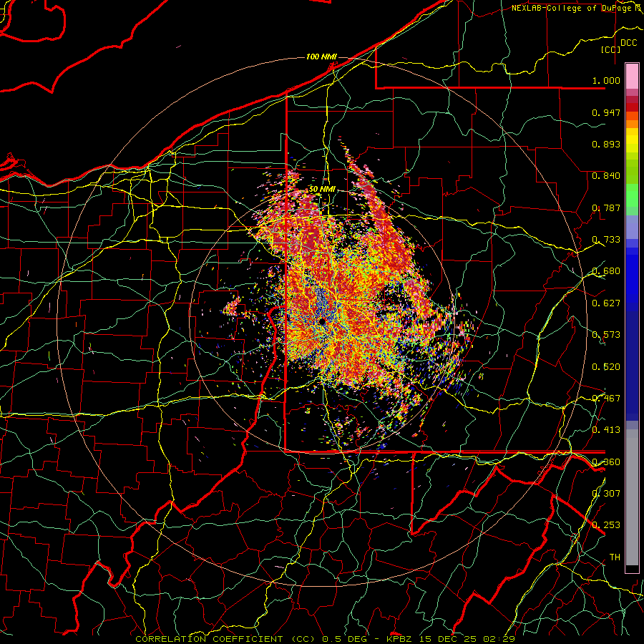644x644 pixels.
Task: Select the 0.787 scale value
Action: (606, 208)
